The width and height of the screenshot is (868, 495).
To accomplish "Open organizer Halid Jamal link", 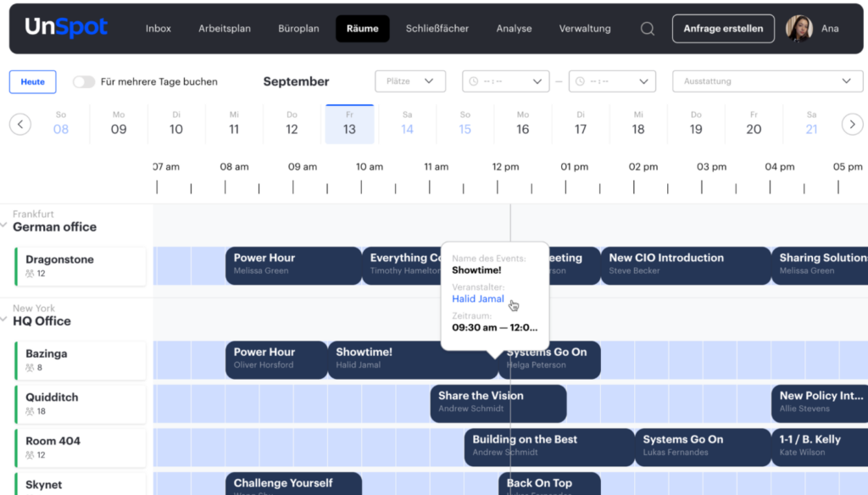I will click(478, 299).
